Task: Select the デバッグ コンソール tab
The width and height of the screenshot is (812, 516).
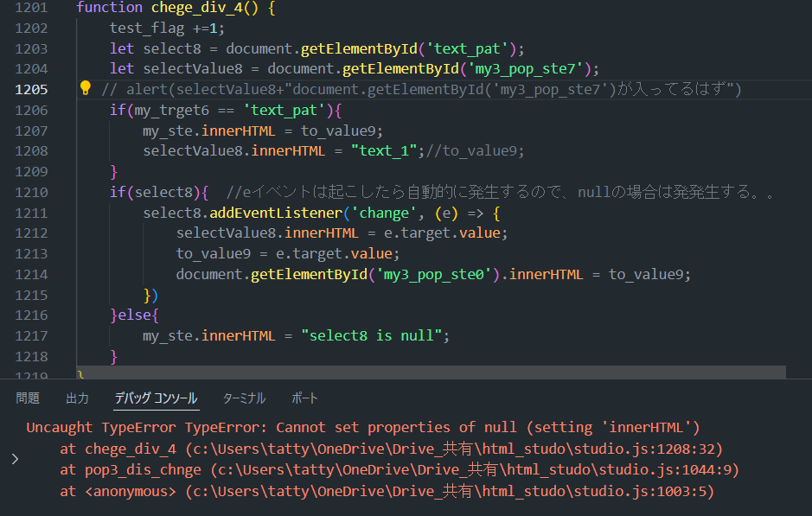Action: pyautogui.click(x=156, y=398)
